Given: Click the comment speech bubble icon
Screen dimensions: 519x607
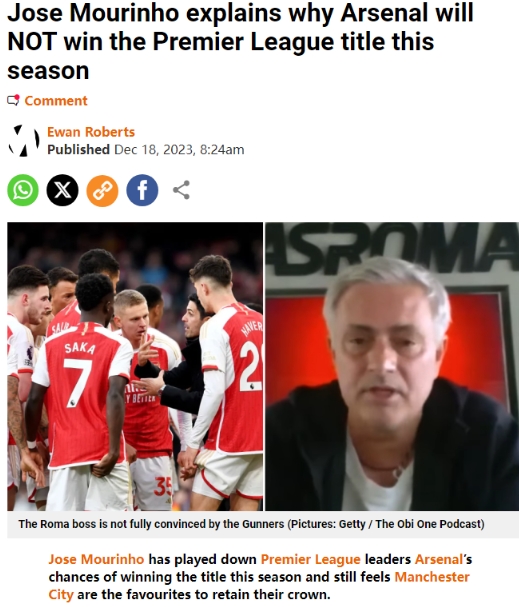Looking at the screenshot, I should [13, 101].
